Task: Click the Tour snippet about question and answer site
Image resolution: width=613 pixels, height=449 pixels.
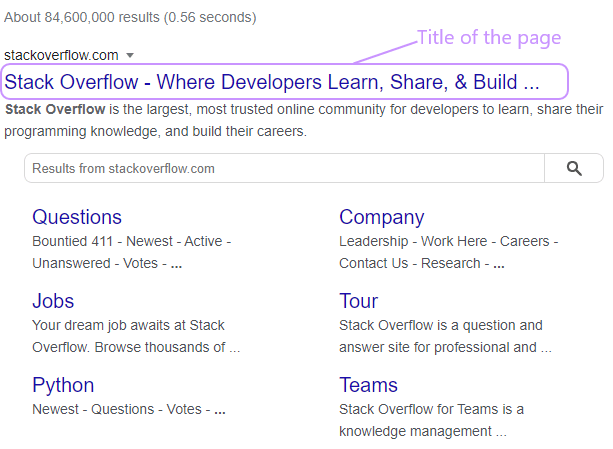Action: 444,336
